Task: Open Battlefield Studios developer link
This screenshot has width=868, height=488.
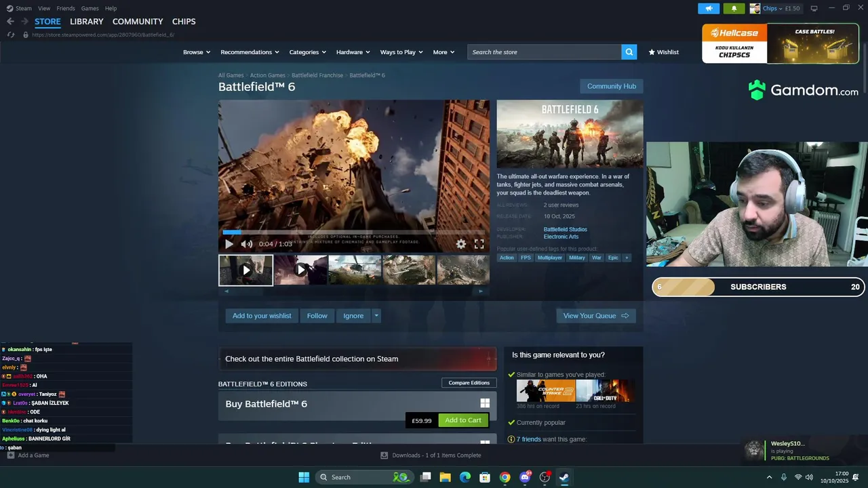Action: (566, 229)
